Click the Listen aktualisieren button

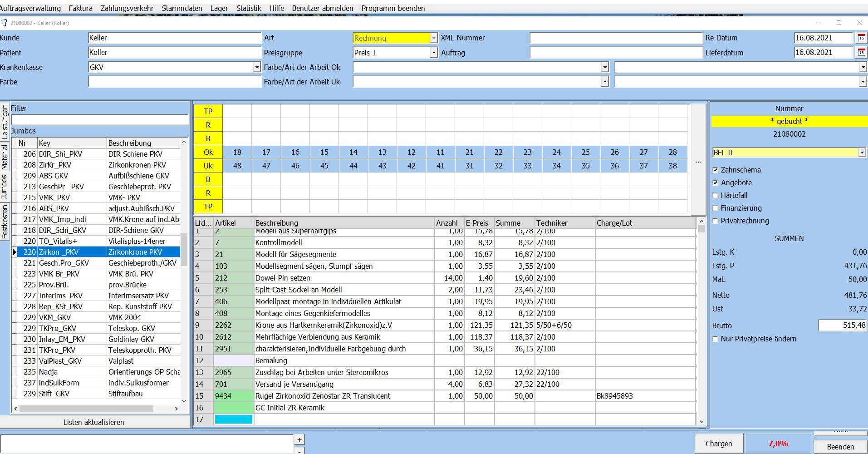(94, 422)
